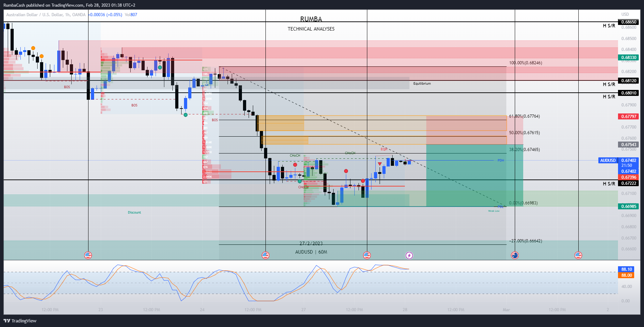Click the green 0.68330 price label
644x327 pixels.
coord(629,58)
